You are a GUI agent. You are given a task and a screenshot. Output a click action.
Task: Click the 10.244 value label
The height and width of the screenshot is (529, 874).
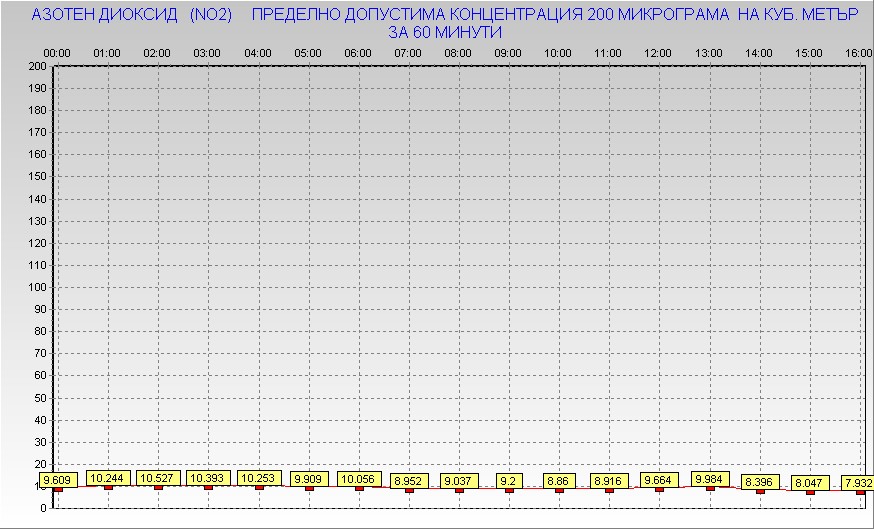pos(108,478)
